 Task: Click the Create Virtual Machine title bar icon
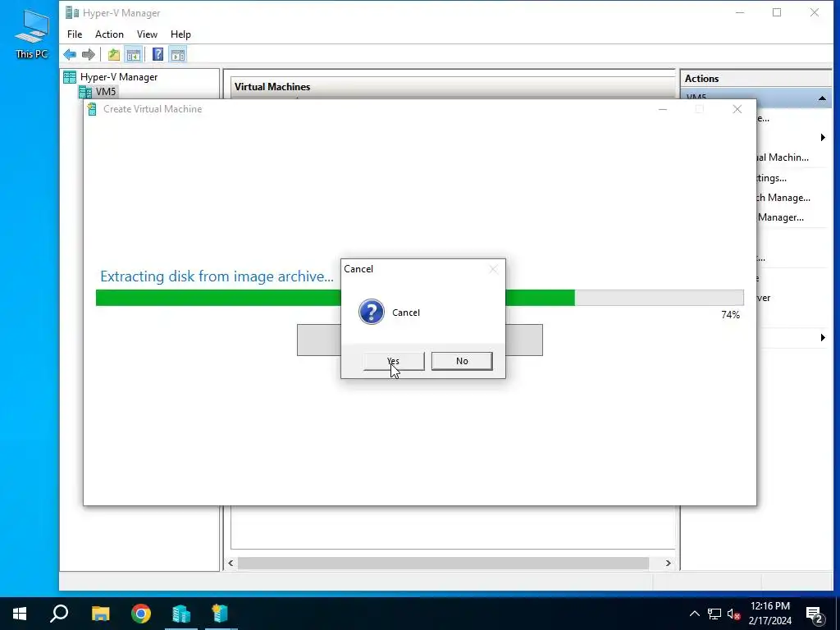(x=92, y=109)
